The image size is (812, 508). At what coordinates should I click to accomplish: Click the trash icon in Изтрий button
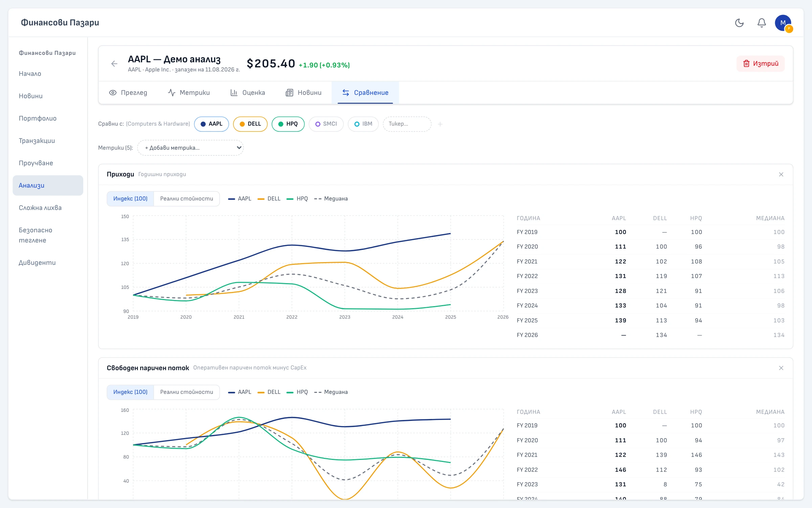pos(746,64)
